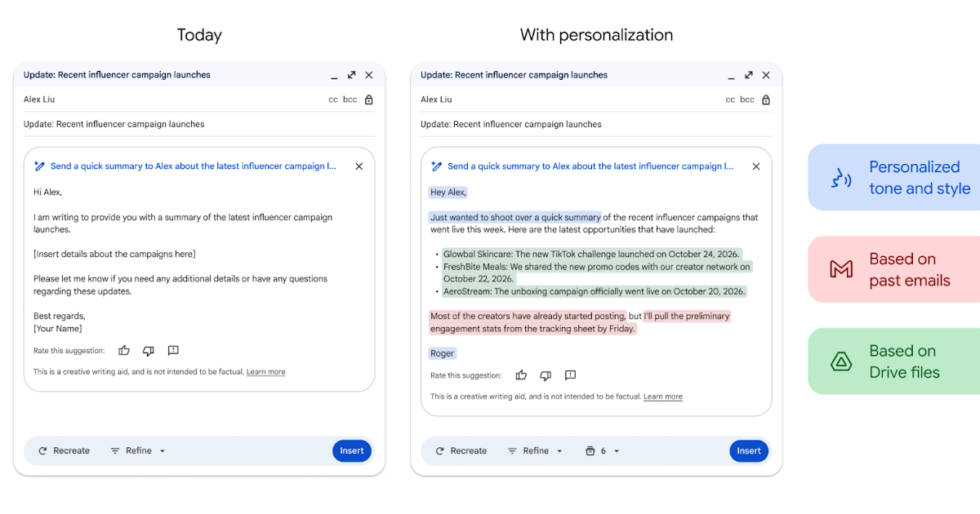Click the '[Your Name]' placeholder
Screen dimensions: 980x514
point(58,329)
